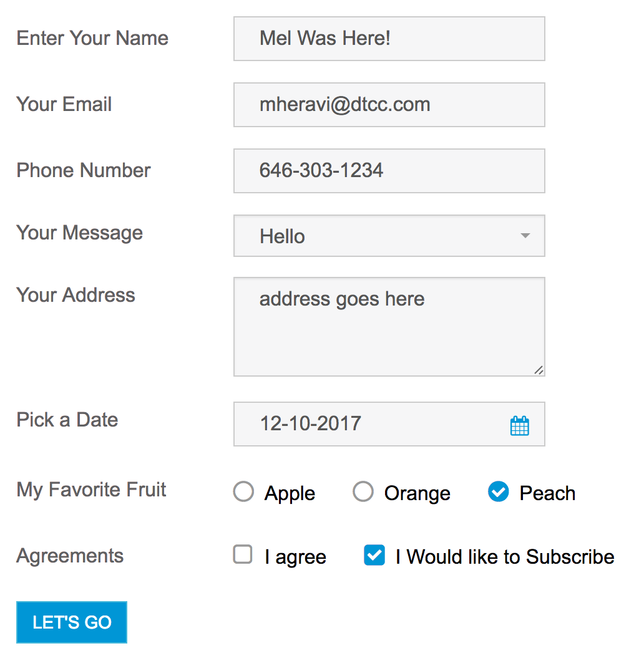The image size is (644, 661).
Task: Click the Your Message label
Action: (x=80, y=233)
